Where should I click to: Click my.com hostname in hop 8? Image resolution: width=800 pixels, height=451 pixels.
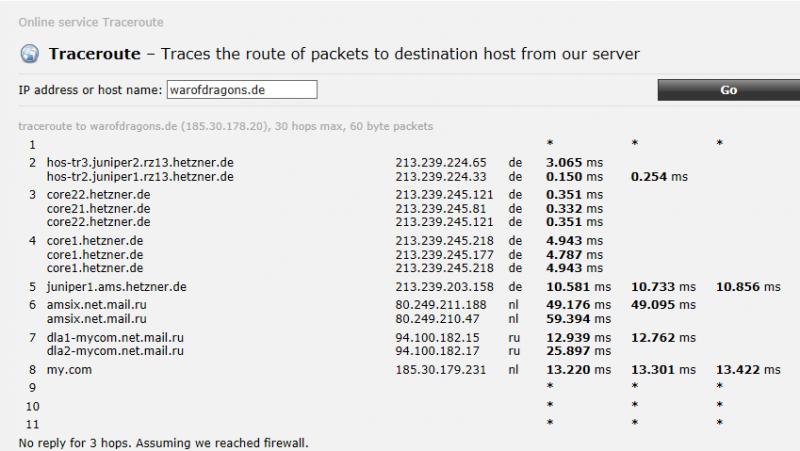(69, 370)
